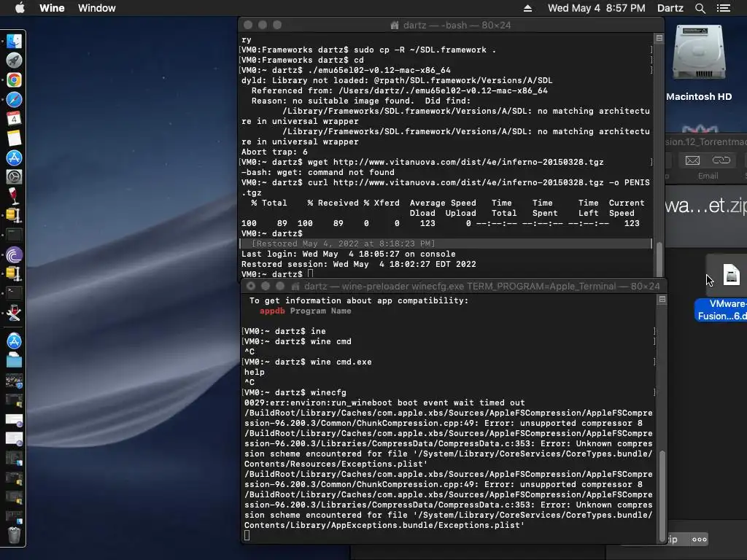Open the blue Downloads folder in dock

pos(14,360)
